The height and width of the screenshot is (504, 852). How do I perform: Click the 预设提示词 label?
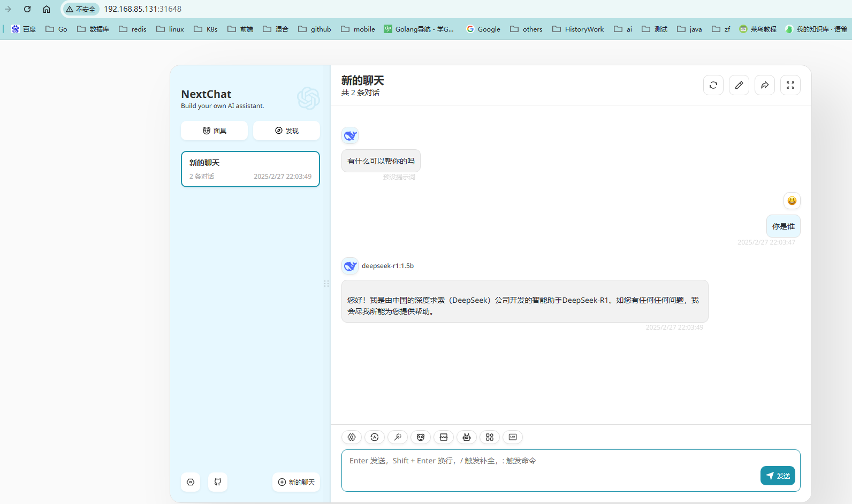point(399,177)
